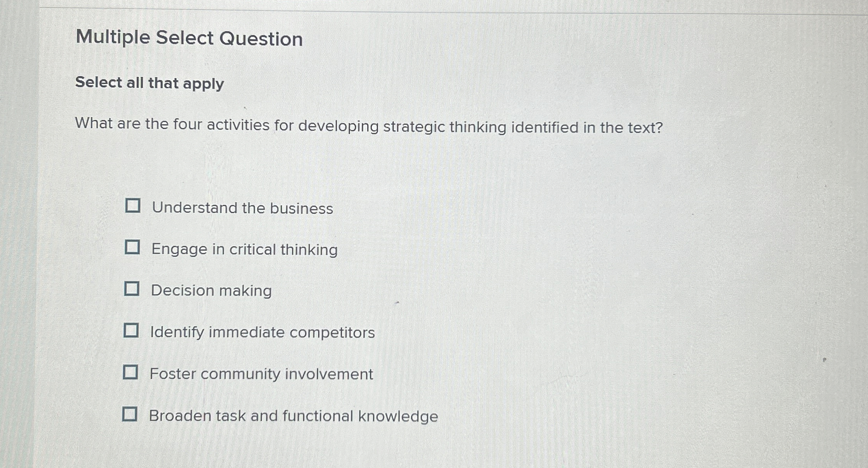Click the Select all that apply label

click(x=149, y=83)
